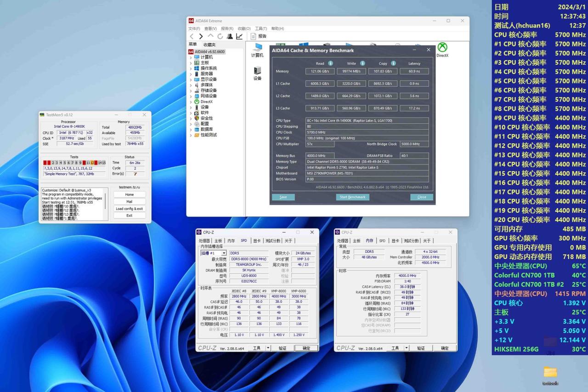Switch to the 处理器 tab in CPU-Z SPD window

tap(204, 241)
